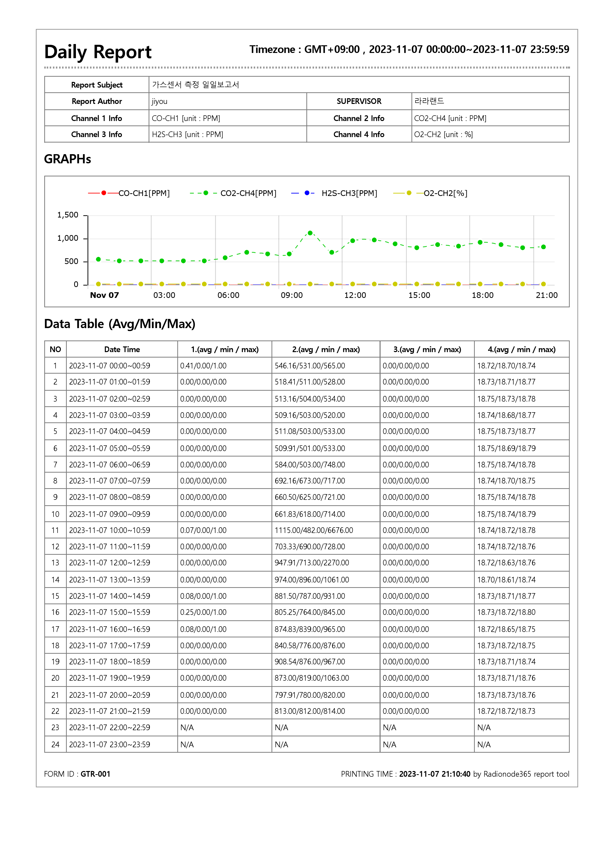Click 'CO2-CH4 [unit : PPM]' channel 2 info
The width and height of the screenshot is (613, 868).
(x=450, y=118)
